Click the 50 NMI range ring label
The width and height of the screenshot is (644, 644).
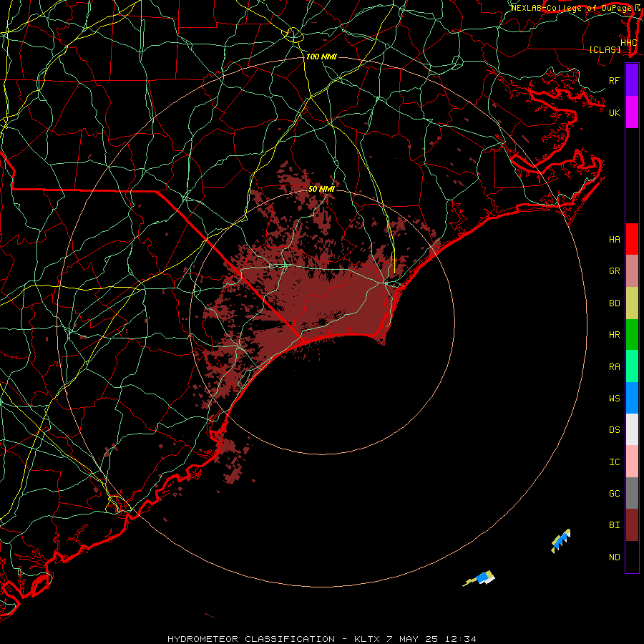(321, 189)
